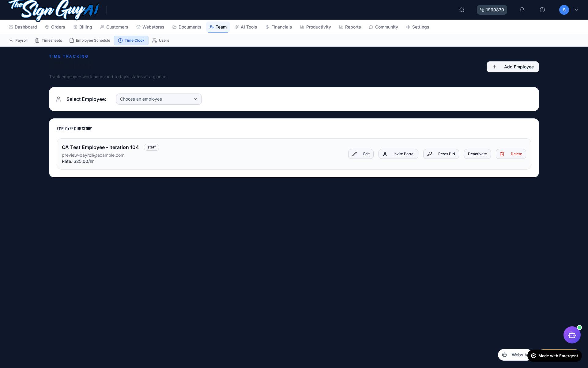Expand the account menu chevron
Screen dimensions: 588x368
tap(576, 10)
